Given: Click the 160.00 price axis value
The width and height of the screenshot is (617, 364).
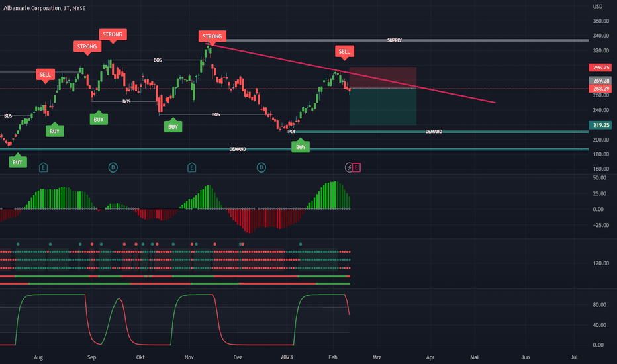Looking at the screenshot, I should (x=601, y=169).
